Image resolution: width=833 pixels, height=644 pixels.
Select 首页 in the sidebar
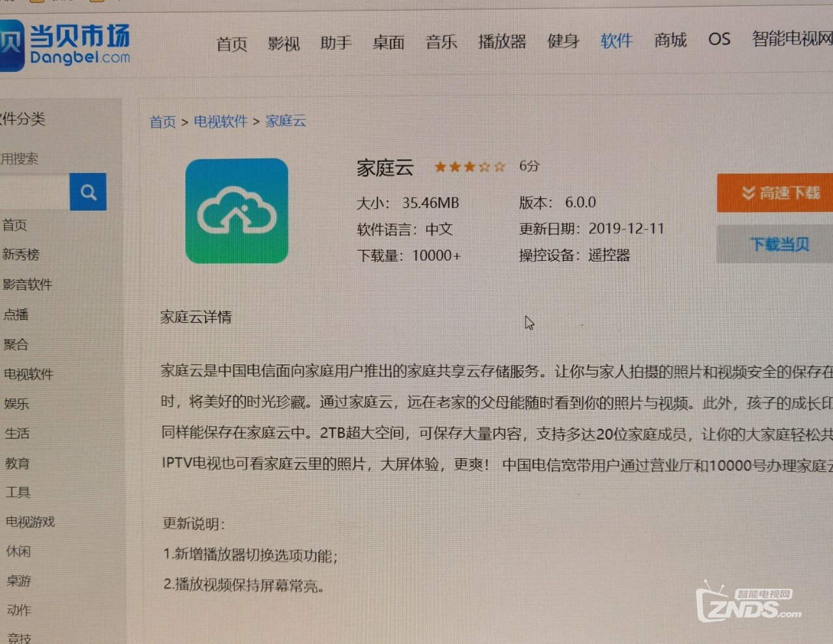(x=14, y=225)
